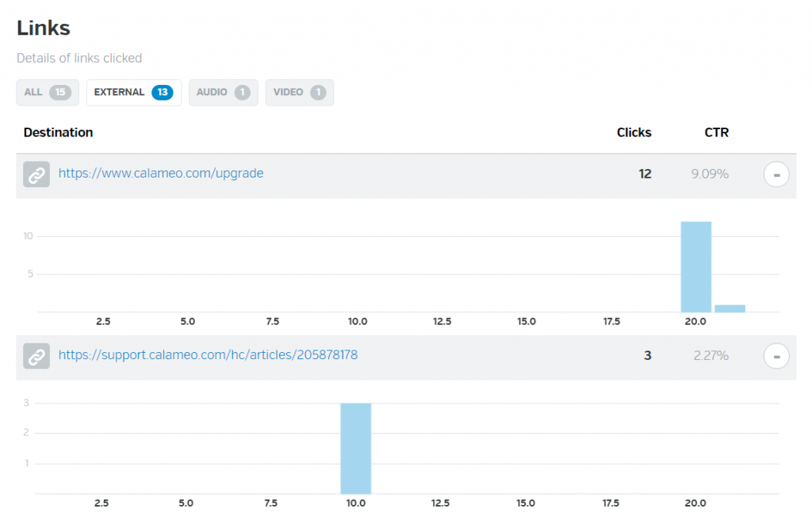Click the CTR column header
The image size is (812, 517).
[x=716, y=132]
